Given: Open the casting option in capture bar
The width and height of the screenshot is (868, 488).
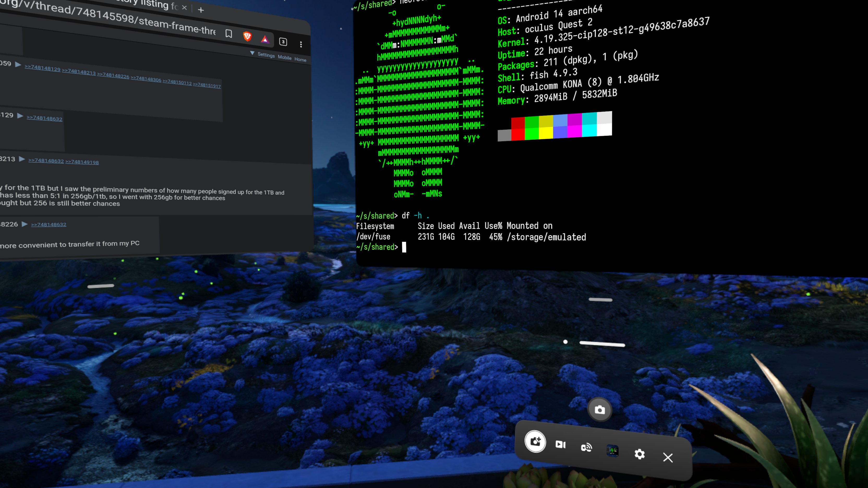Looking at the screenshot, I should pos(586,447).
